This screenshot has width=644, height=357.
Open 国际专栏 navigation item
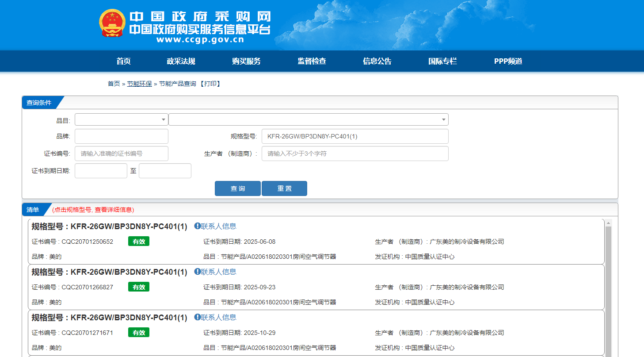coord(442,61)
